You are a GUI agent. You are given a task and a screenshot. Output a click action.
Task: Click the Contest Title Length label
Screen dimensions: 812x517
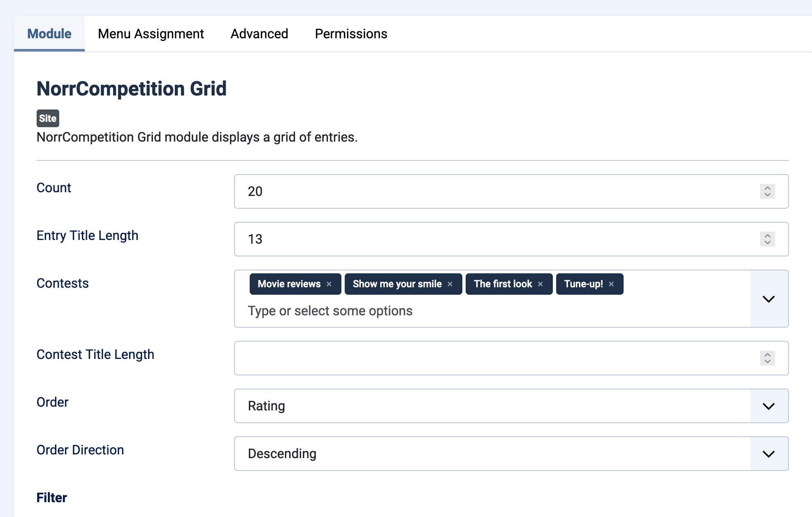point(95,354)
